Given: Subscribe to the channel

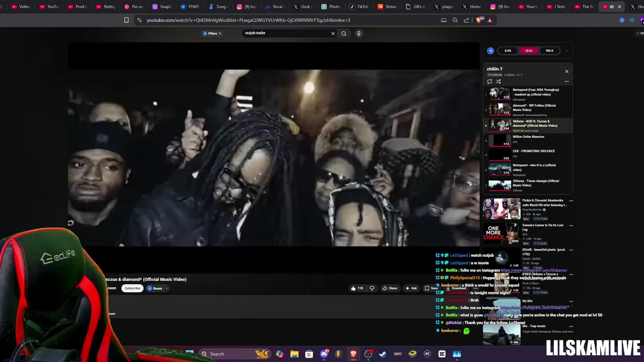Looking at the screenshot, I should click(132, 289).
